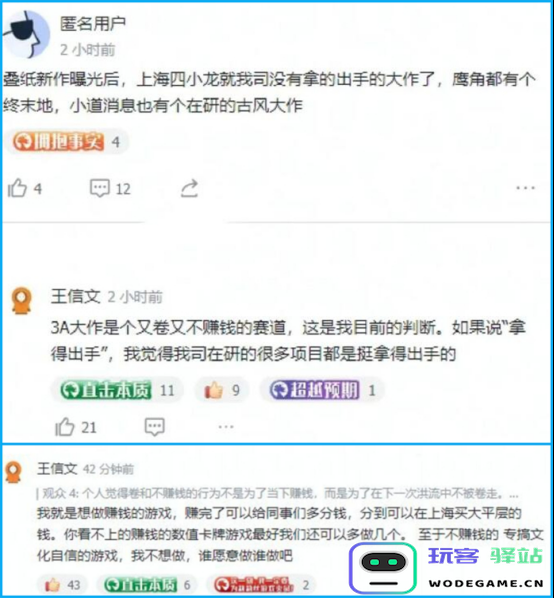Open the anonymous user's avatar
This screenshot has width=554, height=598.
tap(27, 34)
